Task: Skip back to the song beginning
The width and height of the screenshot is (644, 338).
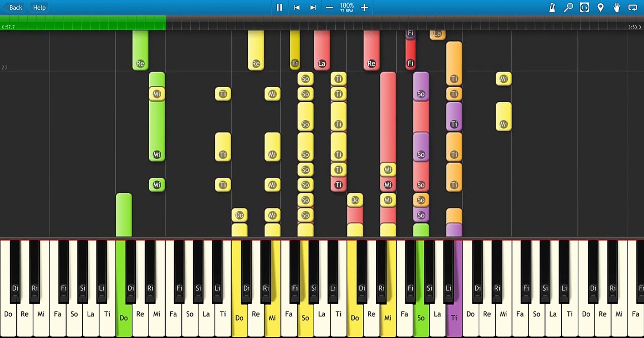Action: [297, 8]
